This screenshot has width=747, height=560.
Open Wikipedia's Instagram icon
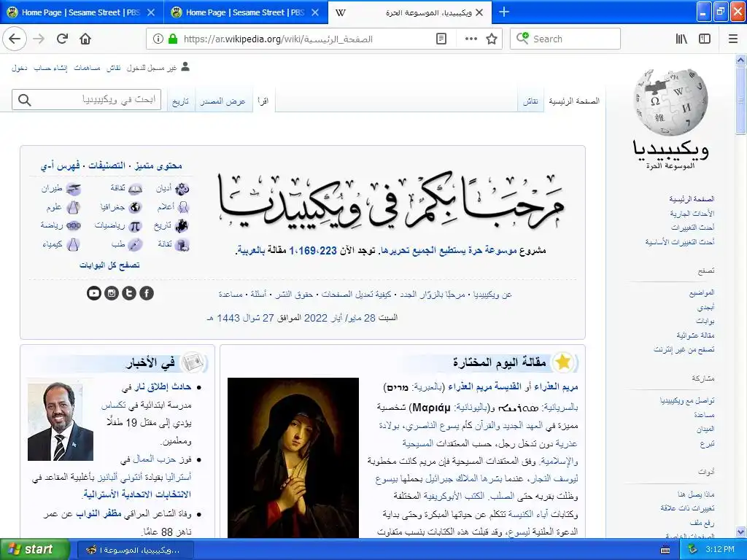(112, 293)
